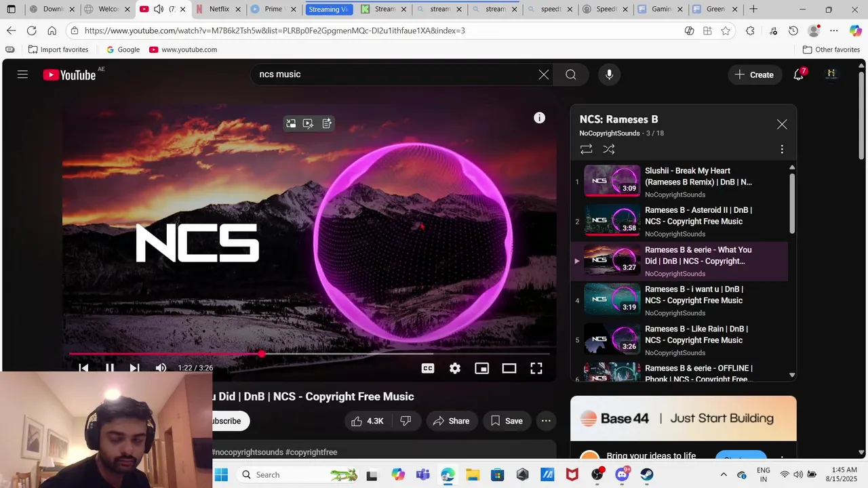Save the video to a playlist
The image size is (868, 488).
point(507,421)
